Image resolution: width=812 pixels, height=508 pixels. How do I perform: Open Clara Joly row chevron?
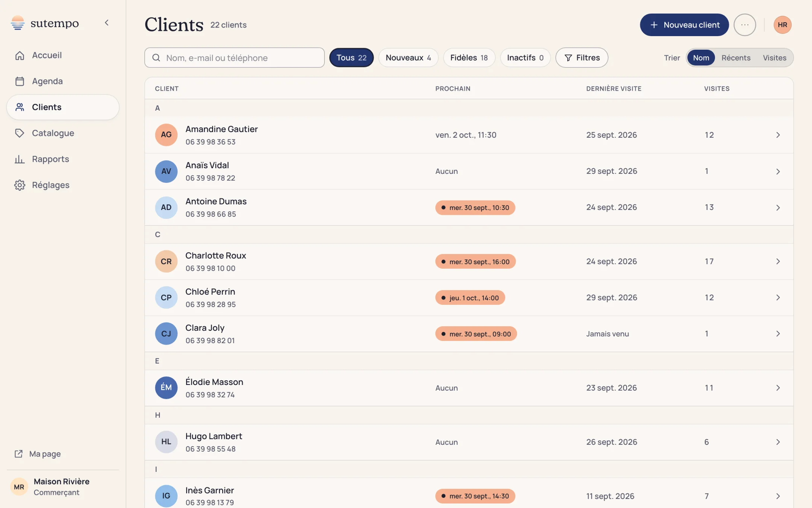point(778,334)
